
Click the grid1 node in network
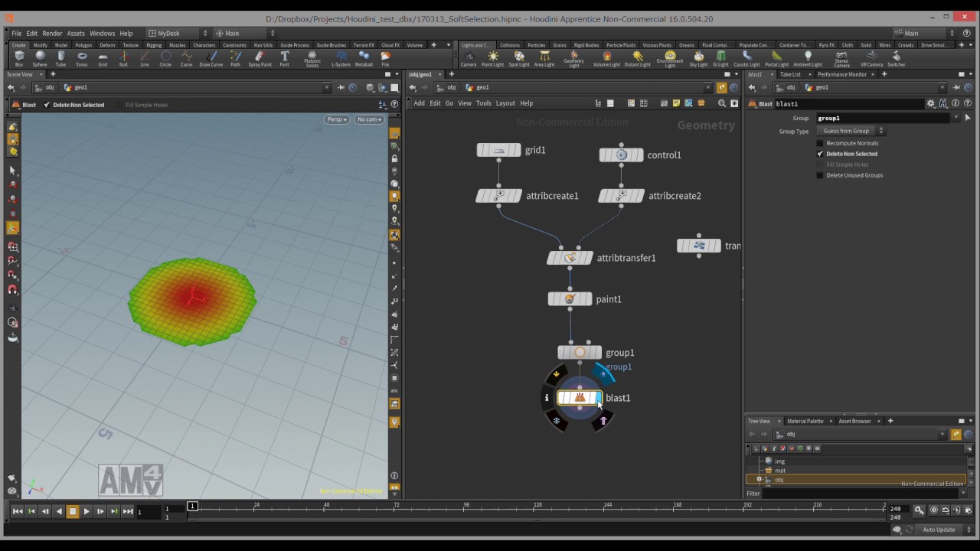pyautogui.click(x=498, y=150)
